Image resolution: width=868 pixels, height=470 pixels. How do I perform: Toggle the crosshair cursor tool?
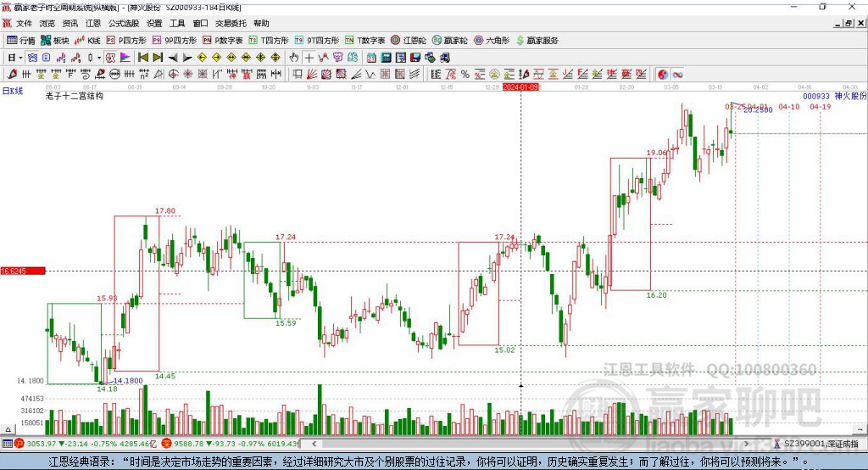coord(309,58)
